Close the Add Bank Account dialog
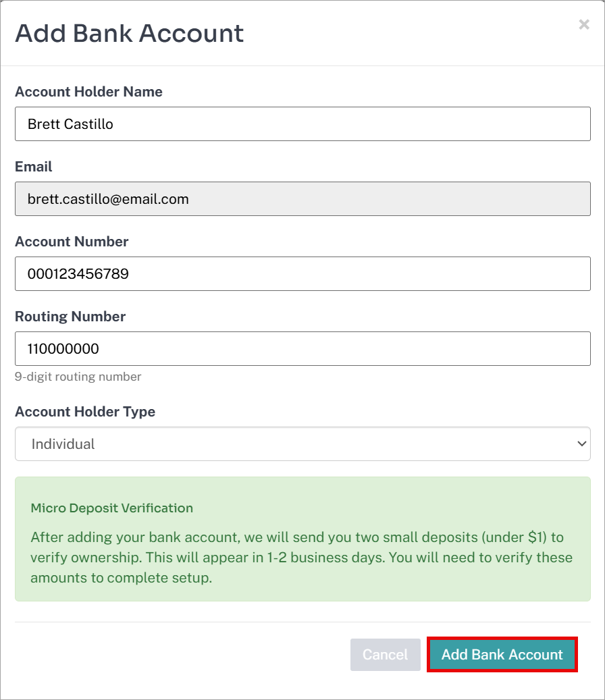Image resolution: width=605 pixels, height=700 pixels. pyautogui.click(x=584, y=24)
